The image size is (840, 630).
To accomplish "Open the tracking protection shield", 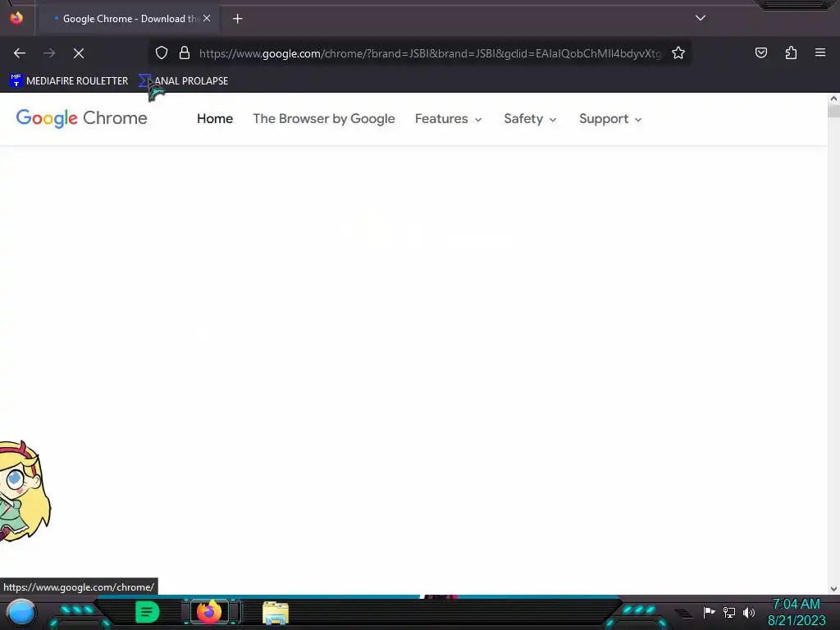I will [x=162, y=53].
